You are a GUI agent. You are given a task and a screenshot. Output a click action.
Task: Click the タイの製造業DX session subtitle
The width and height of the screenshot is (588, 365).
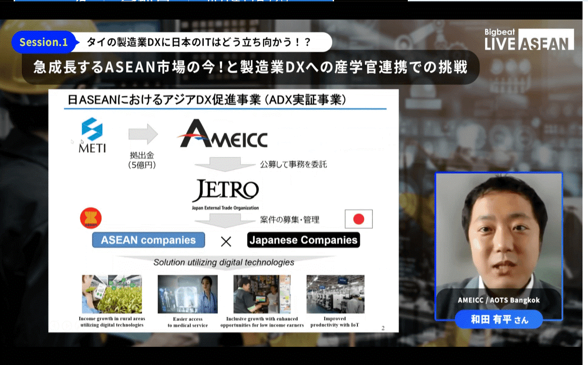click(199, 42)
